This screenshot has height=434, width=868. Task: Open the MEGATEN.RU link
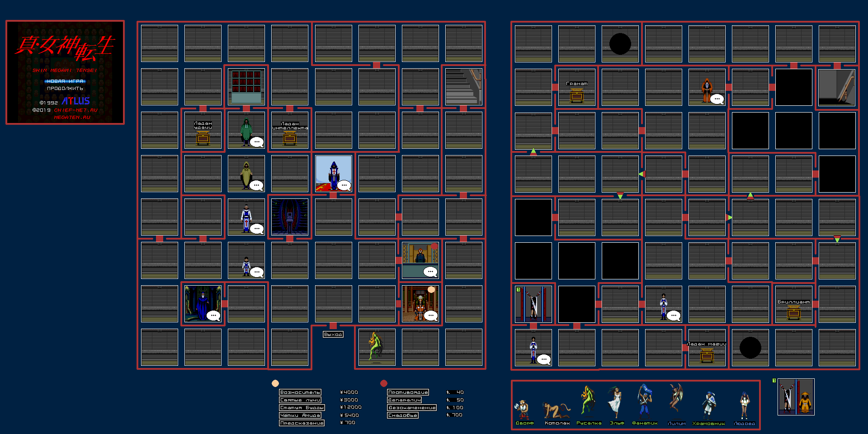pyautogui.click(x=72, y=117)
